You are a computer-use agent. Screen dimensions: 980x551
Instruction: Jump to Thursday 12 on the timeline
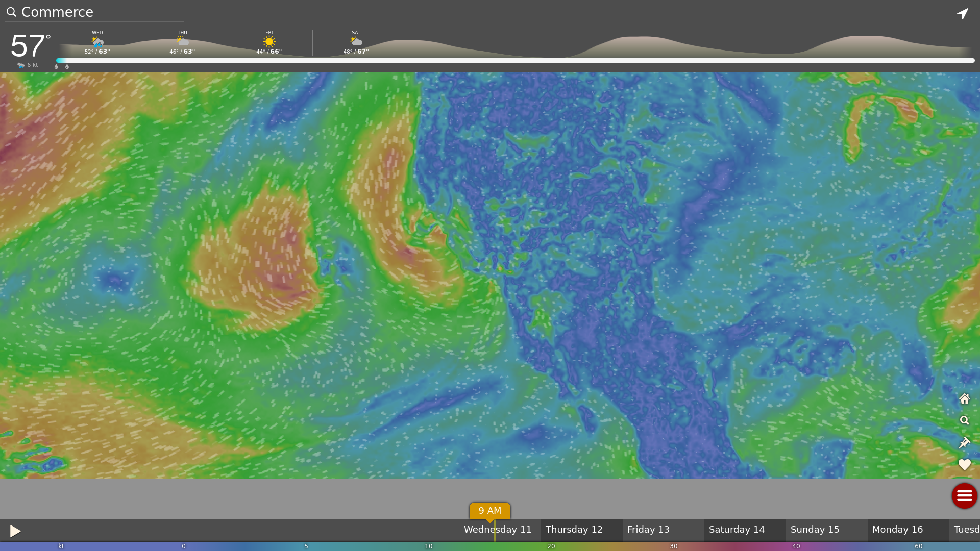pyautogui.click(x=574, y=530)
